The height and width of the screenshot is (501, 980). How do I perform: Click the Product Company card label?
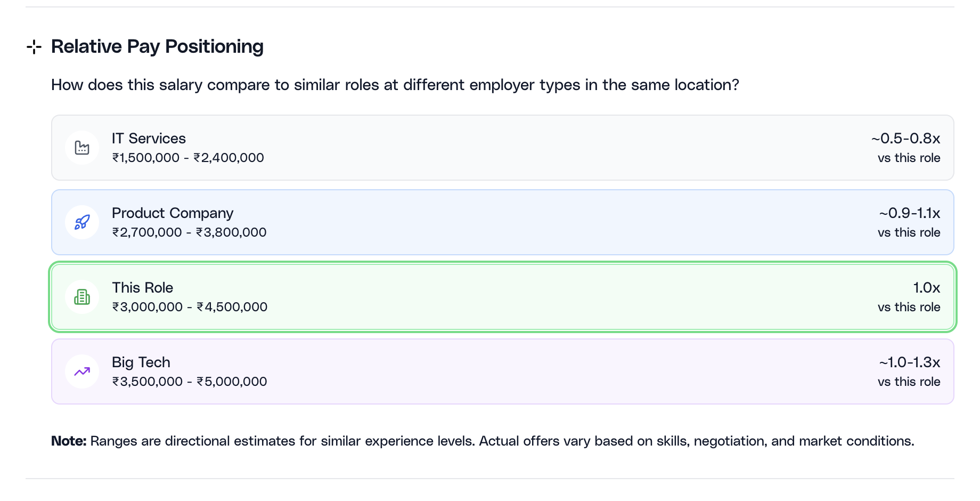[173, 213]
